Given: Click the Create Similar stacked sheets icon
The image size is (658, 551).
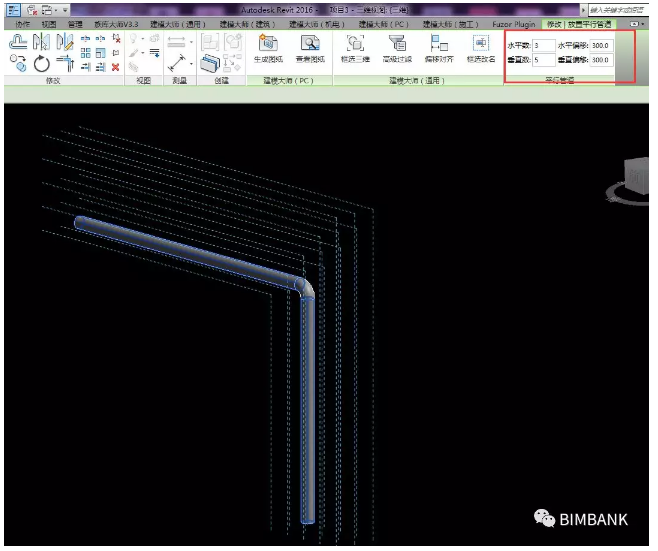Looking at the screenshot, I should pos(210,63).
